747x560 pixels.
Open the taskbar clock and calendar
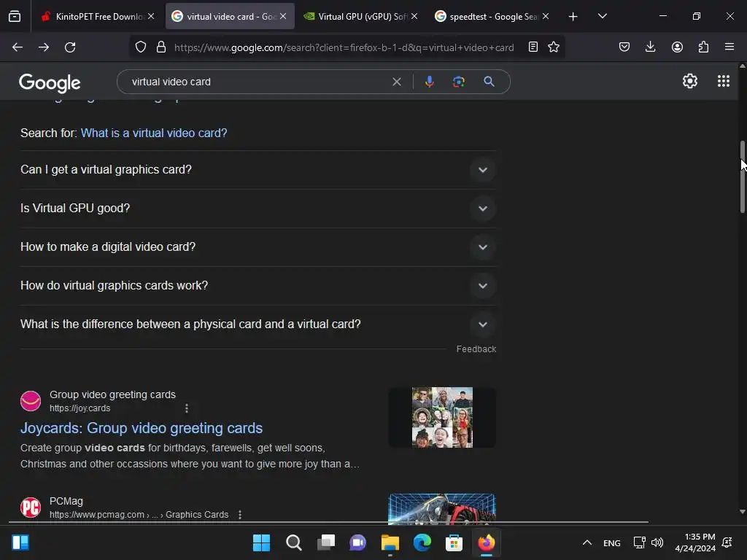(x=695, y=542)
